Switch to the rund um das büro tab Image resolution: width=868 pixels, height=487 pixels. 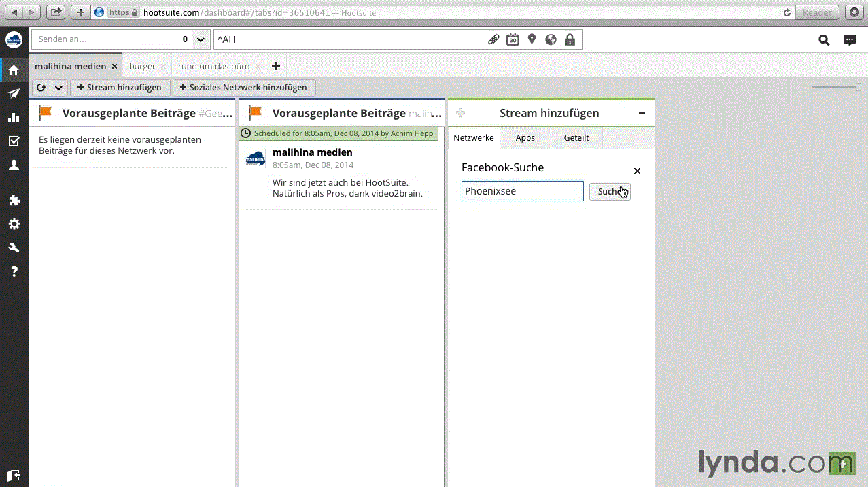213,66
